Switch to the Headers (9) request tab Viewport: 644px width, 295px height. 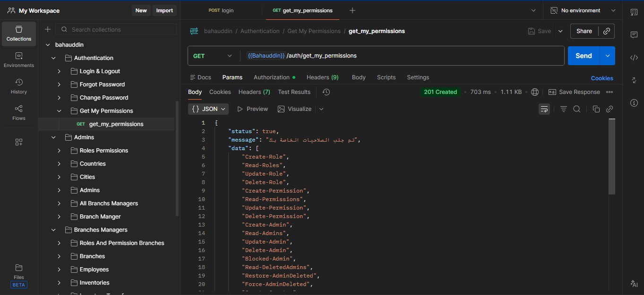322,77
